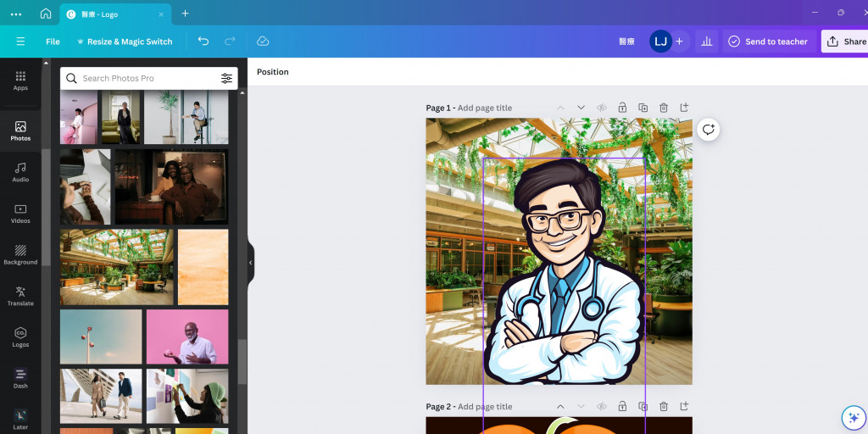Select the street lamp sky photo
Viewport: 868px width, 434px height.
click(101, 337)
